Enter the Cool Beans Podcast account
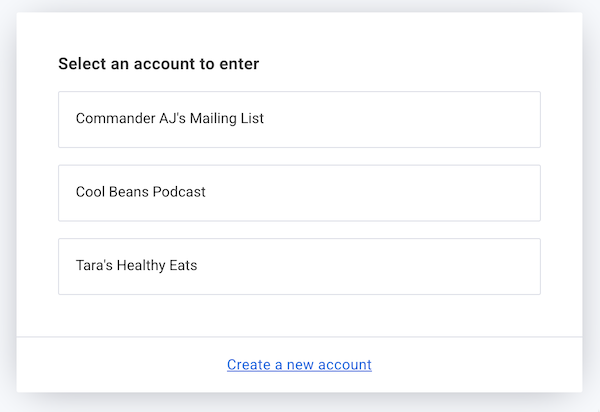This screenshot has height=412, width=600. 299,192
